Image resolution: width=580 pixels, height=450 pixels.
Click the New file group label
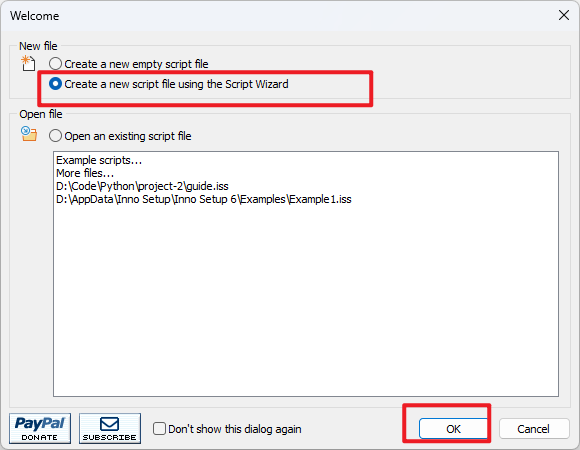(38, 46)
